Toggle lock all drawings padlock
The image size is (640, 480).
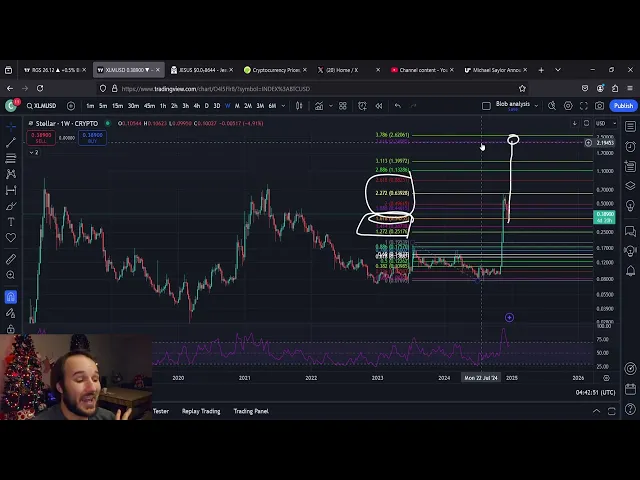11,329
